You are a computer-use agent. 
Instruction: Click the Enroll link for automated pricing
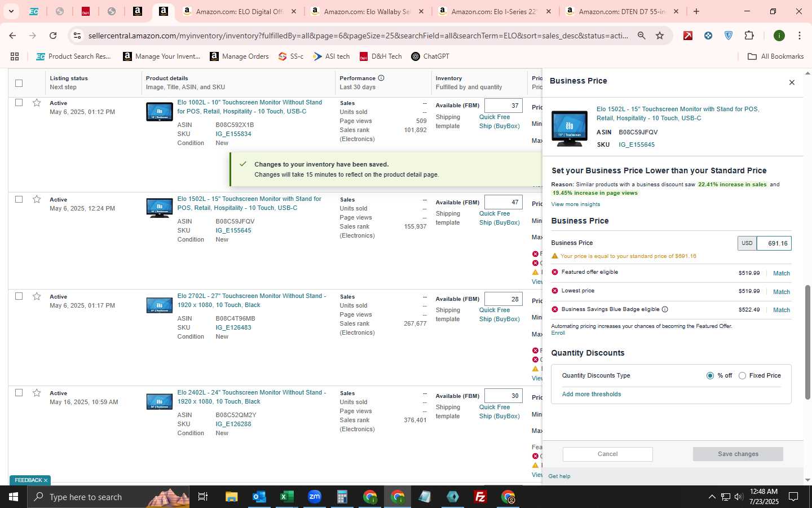558,333
